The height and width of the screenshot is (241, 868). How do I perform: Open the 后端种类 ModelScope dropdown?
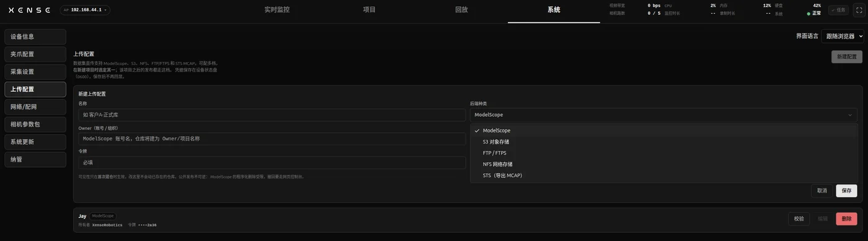coord(663,115)
